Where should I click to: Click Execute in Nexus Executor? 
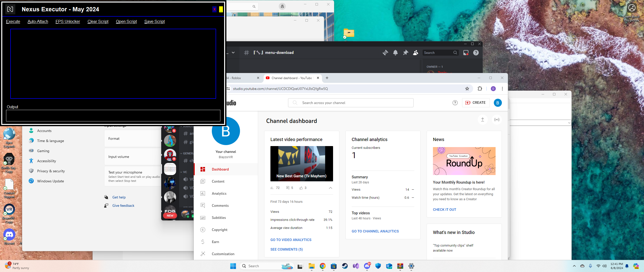click(13, 22)
